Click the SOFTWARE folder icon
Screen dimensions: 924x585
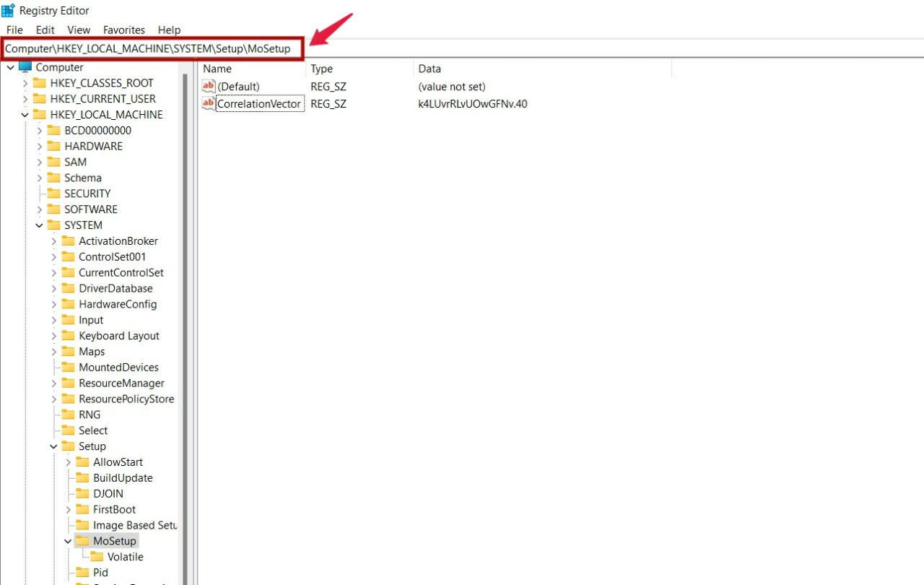click(53, 209)
